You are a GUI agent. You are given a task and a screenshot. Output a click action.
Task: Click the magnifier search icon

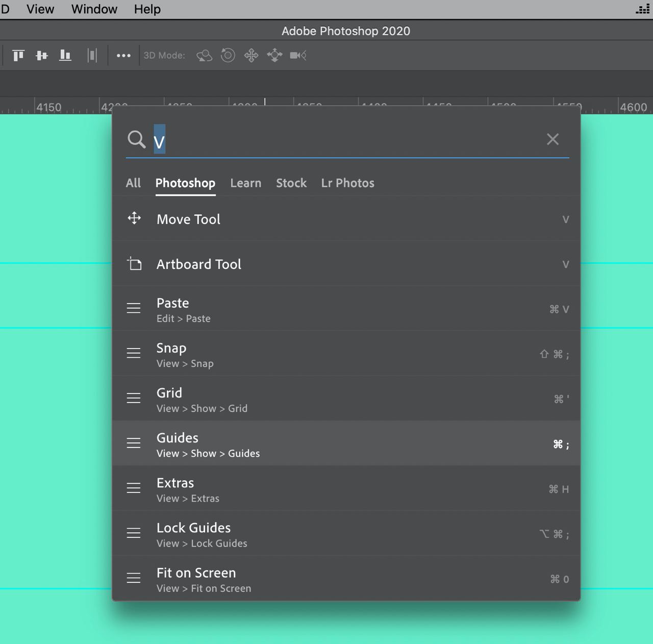(x=137, y=139)
